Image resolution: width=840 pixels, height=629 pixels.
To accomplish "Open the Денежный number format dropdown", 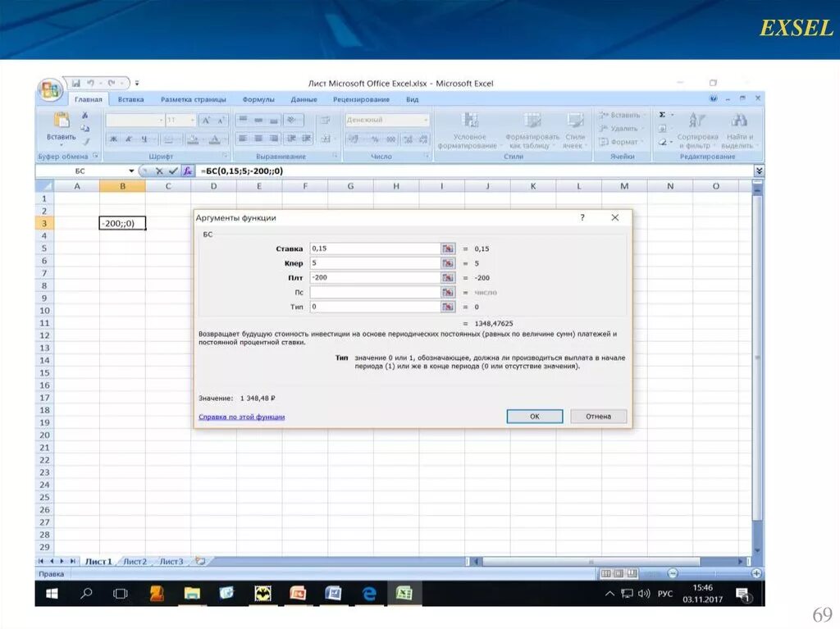I will pyautogui.click(x=426, y=120).
